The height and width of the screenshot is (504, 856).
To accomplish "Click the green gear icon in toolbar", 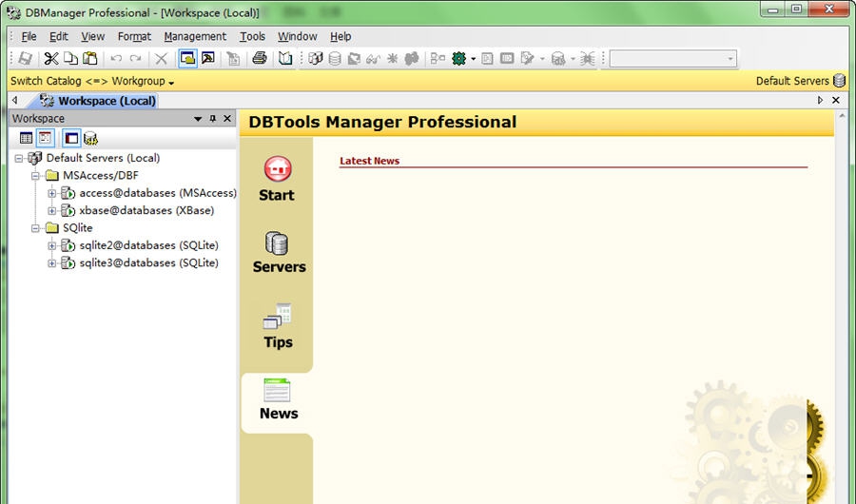I will [459, 59].
